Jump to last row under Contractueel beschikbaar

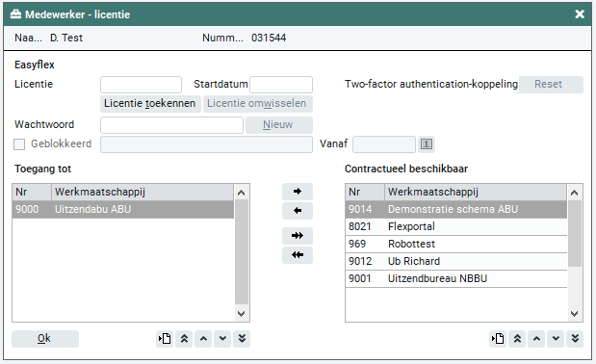[x=575, y=339]
